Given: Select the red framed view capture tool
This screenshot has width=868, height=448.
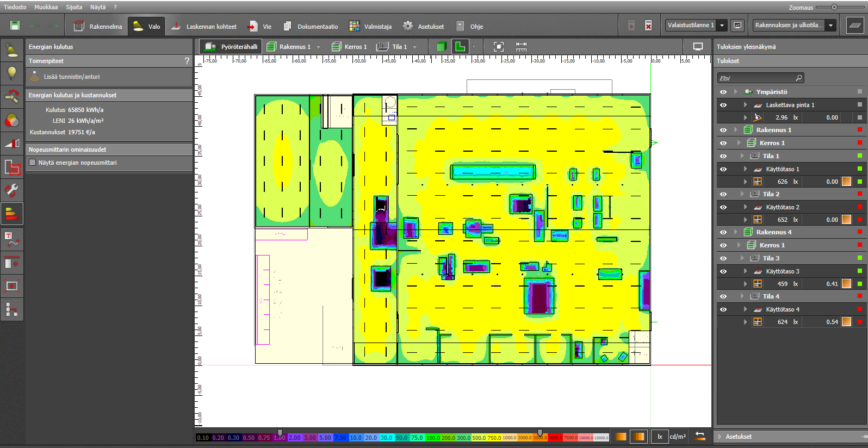Looking at the screenshot, I should pos(12,286).
